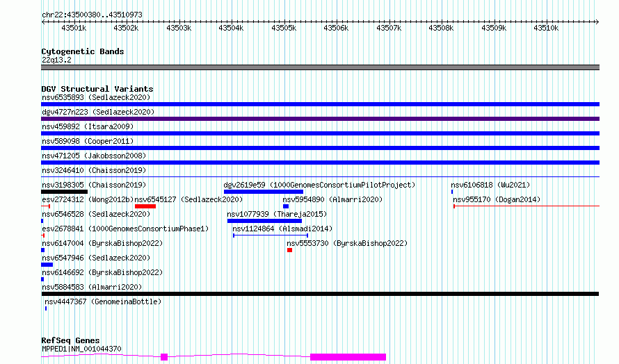Click ruler tick labeled 43510k
619x364 pixels.
pos(546,28)
